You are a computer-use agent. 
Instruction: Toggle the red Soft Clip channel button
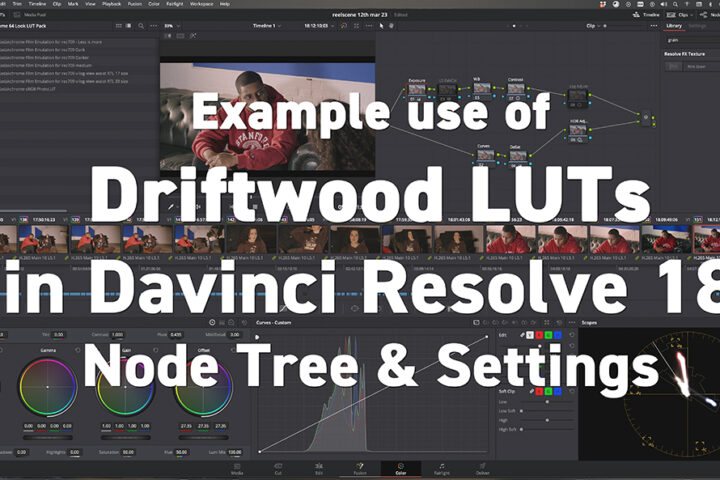click(540, 391)
